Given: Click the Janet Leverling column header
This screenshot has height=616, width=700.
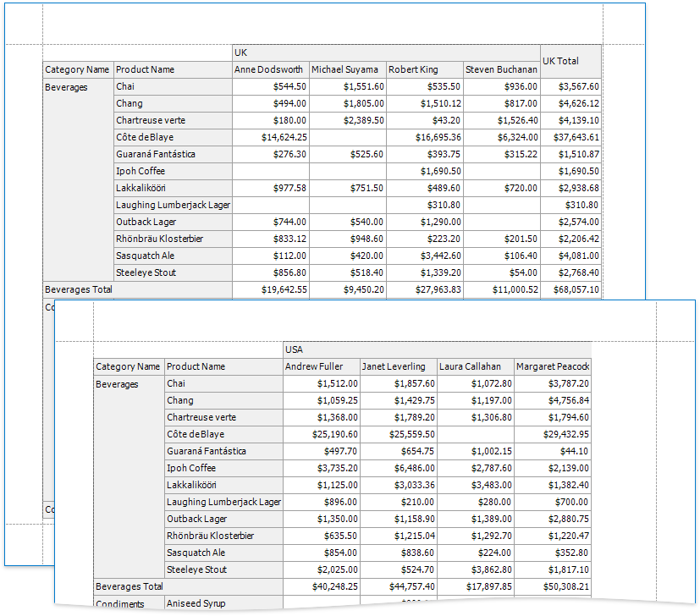Looking at the screenshot, I should pos(397,366).
